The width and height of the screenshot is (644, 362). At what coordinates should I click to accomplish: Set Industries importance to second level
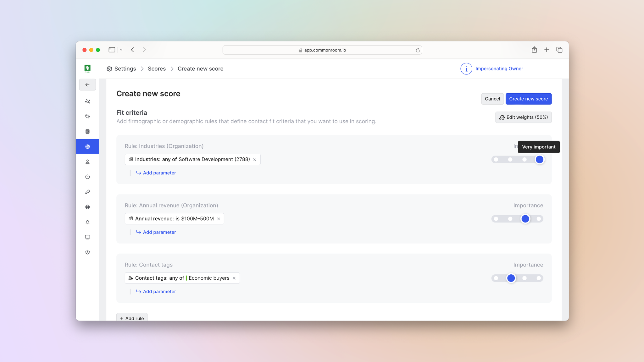(510, 160)
